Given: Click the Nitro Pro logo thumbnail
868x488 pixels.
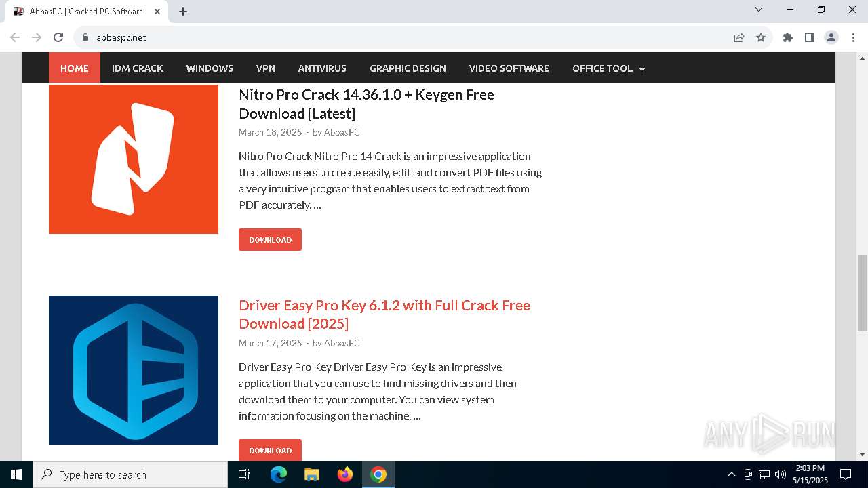Looking at the screenshot, I should click(134, 159).
